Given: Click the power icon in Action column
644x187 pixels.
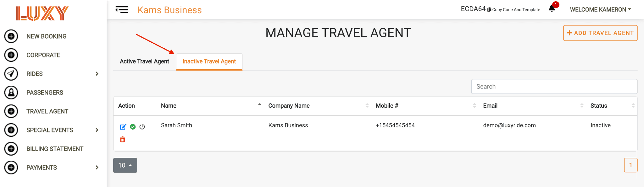Looking at the screenshot, I should click(142, 127).
